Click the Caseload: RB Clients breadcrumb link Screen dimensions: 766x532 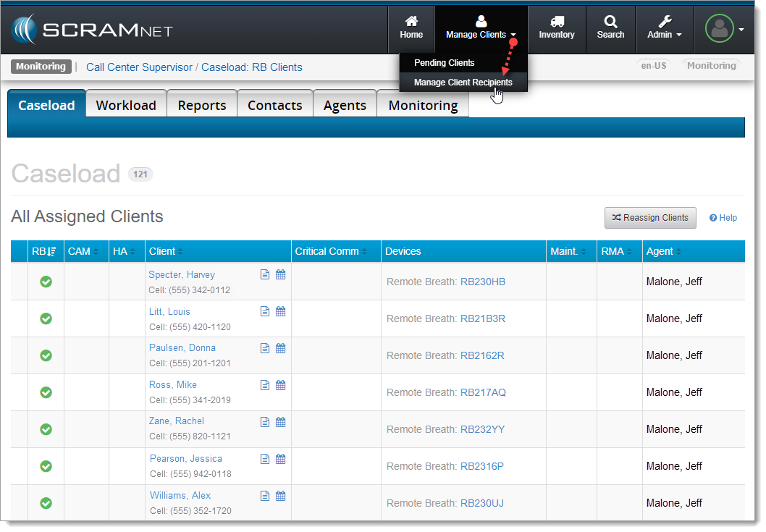pos(251,67)
